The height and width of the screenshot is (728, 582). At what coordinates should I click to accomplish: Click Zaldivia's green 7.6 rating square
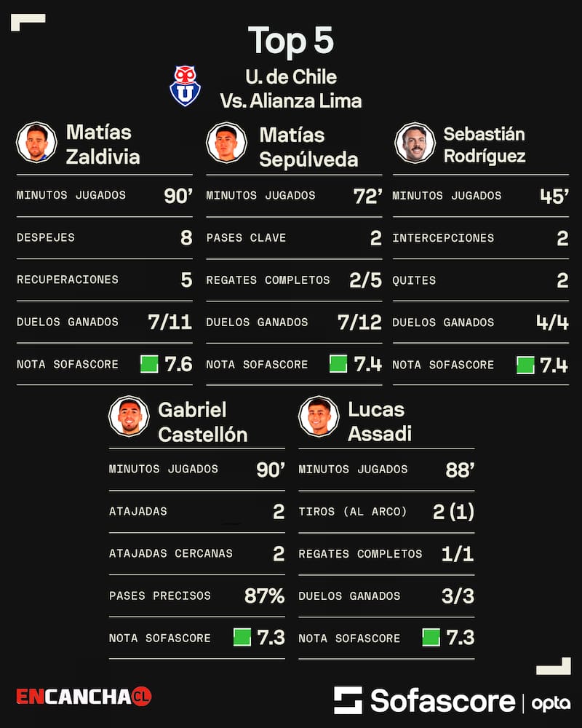149,364
